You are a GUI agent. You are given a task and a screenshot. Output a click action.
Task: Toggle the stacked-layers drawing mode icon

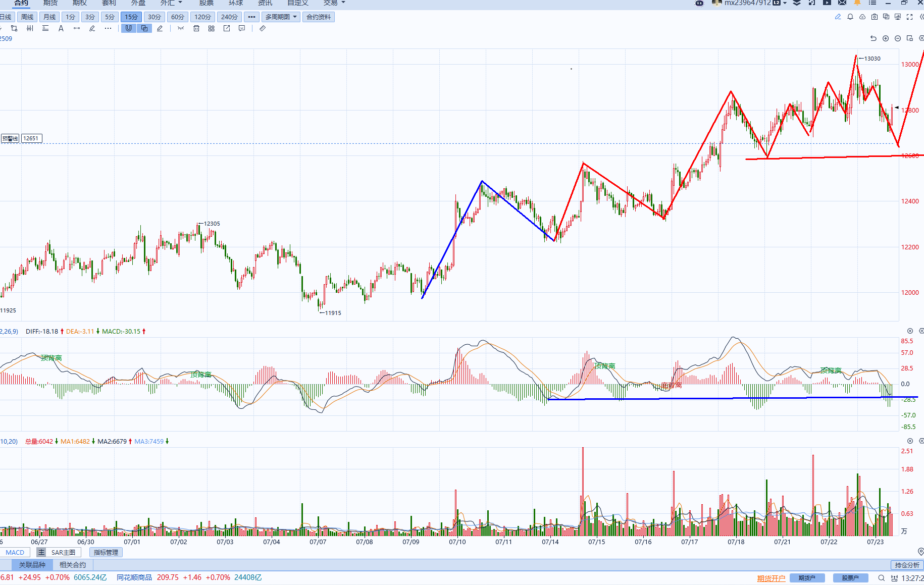[x=144, y=29]
